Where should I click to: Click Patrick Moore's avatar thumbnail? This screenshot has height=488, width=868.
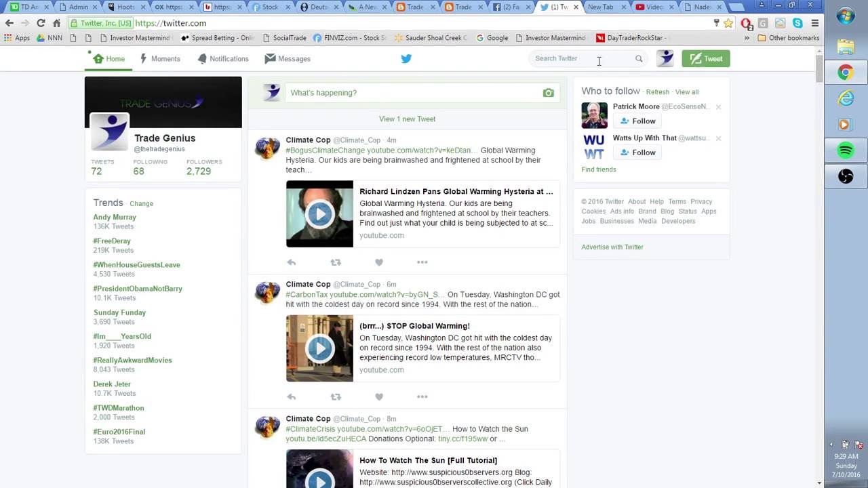point(594,115)
